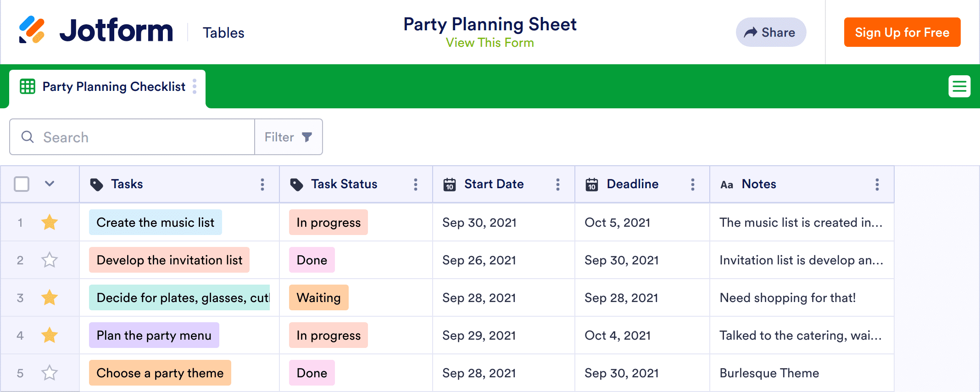Open Tasks column options menu
The height and width of the screenshot is (392, 980).
coord(262,185)
